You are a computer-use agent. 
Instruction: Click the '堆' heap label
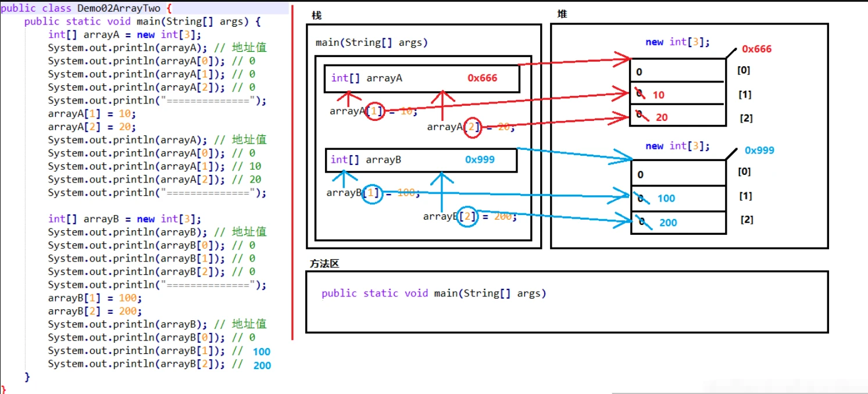click(562, 14)
